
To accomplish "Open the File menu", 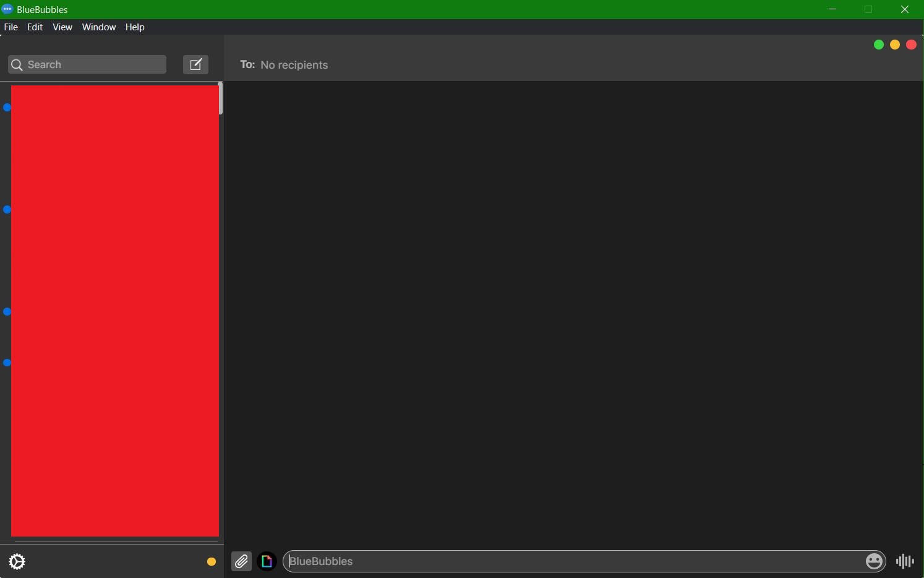I will [11, 27].
